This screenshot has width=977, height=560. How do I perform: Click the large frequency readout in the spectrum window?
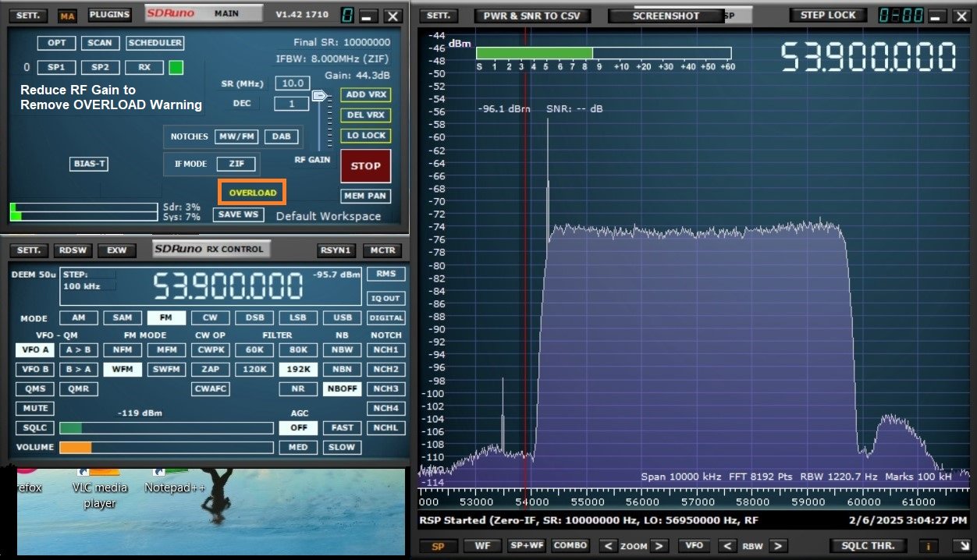[869, 57]
